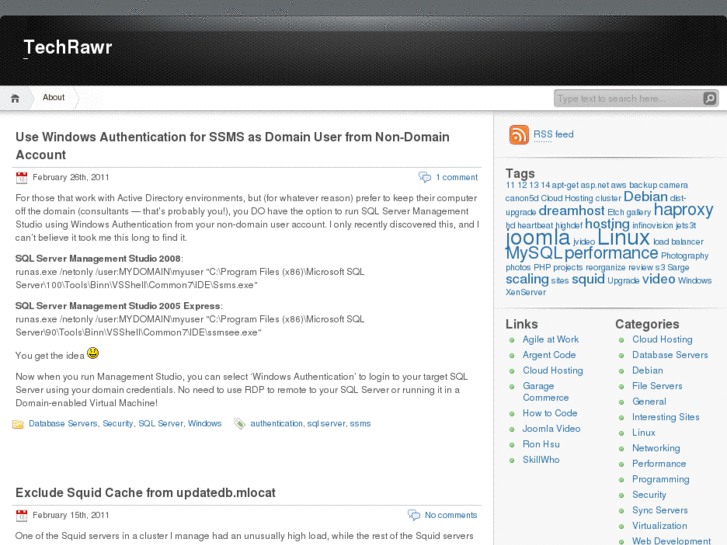This screenshot has height=545, width=727.
Task: Click the tag icon before authentication
Action: [x=239, y=423]
